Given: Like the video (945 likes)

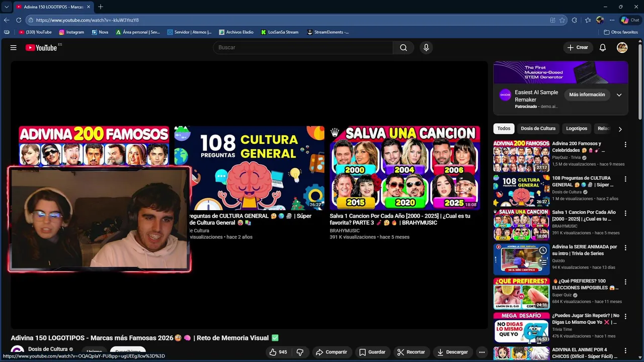Looking at the screenshot, I should 278,352.
